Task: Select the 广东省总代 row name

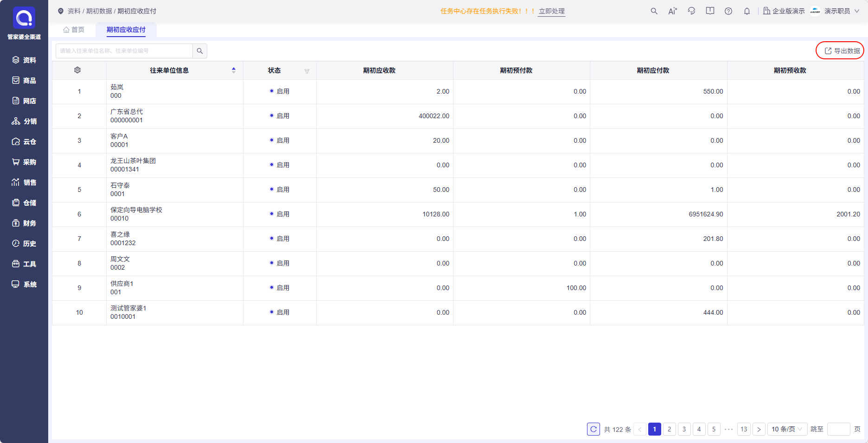Action: (x=127, y=112)
